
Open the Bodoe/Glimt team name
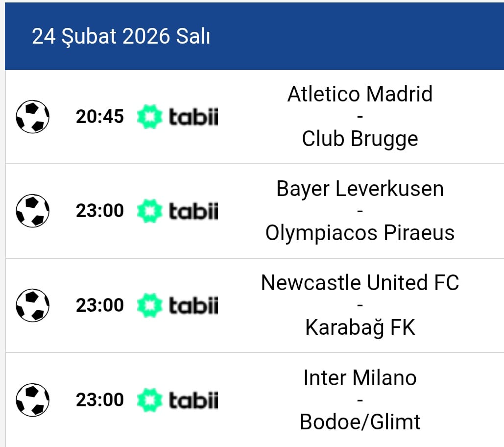(x=360, y=422)
